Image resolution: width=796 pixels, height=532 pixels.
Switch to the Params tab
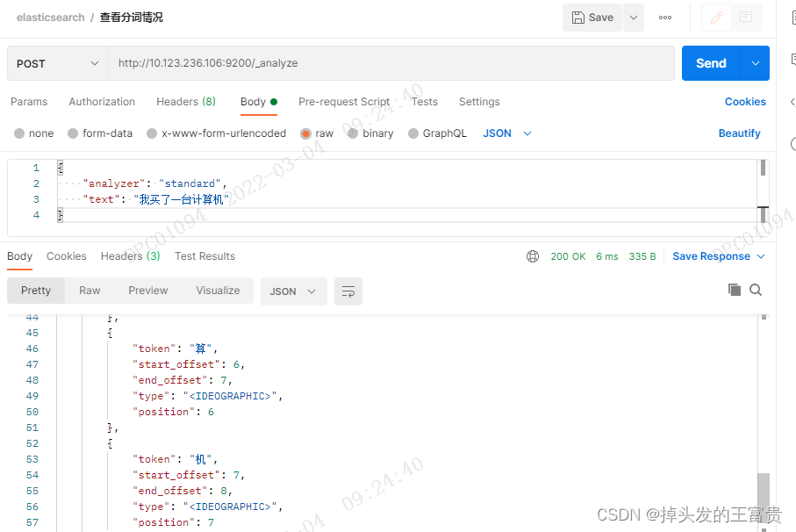tap(29, 102)
